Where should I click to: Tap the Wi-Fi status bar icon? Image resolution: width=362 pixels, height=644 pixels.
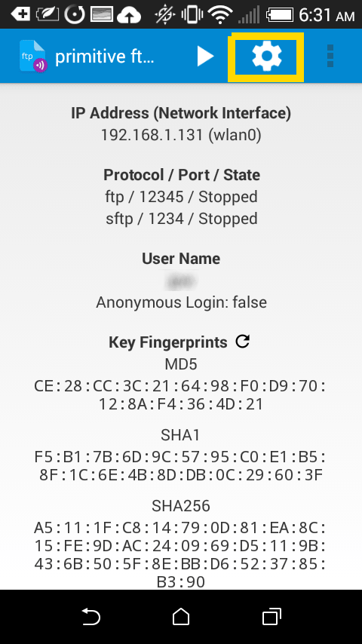tap(220, 15)
